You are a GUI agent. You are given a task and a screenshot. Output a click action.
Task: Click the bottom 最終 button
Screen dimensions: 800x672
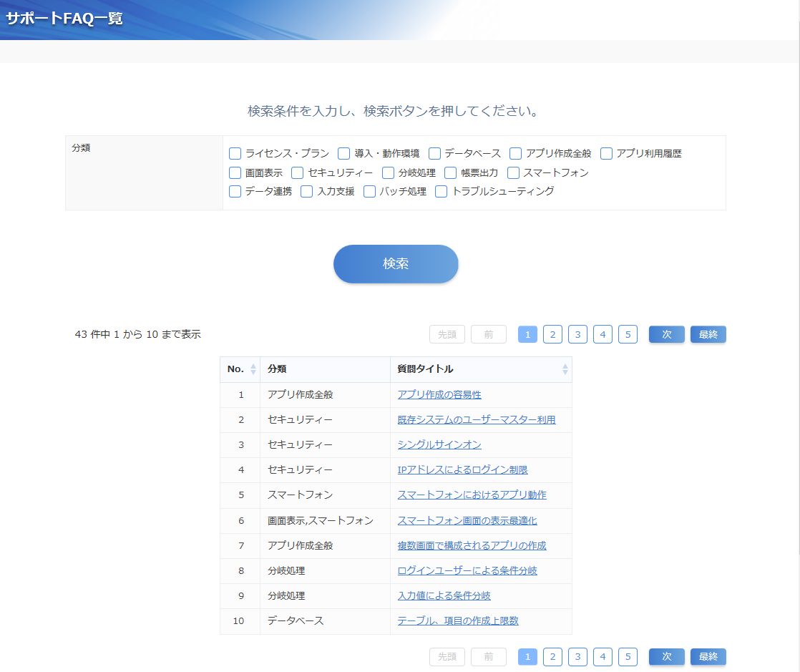(x=708, y=657)
